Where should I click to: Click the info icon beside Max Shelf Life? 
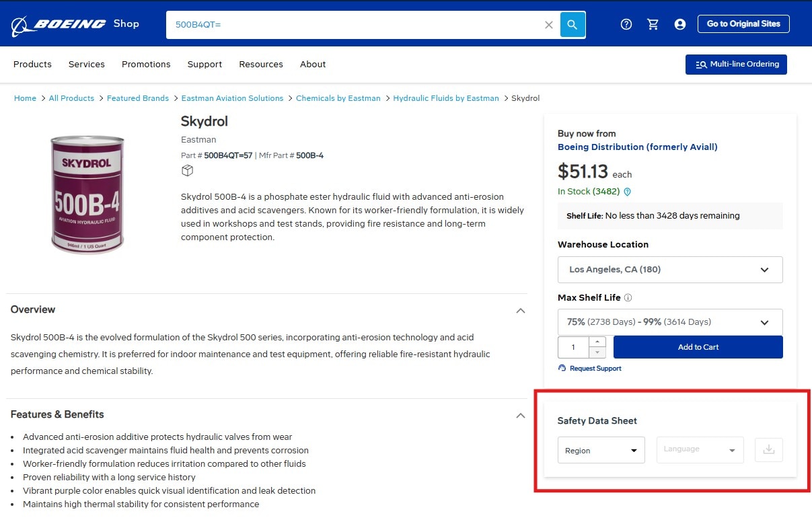click(x=628, y=297)
